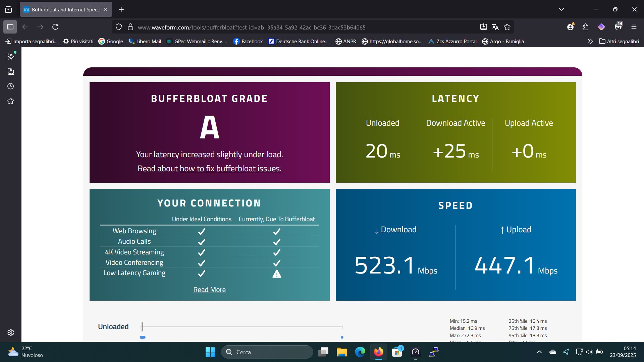Open the how to fix bufferbloat link
The height and width of the screenshot is (362, 644).
[230, 169]
